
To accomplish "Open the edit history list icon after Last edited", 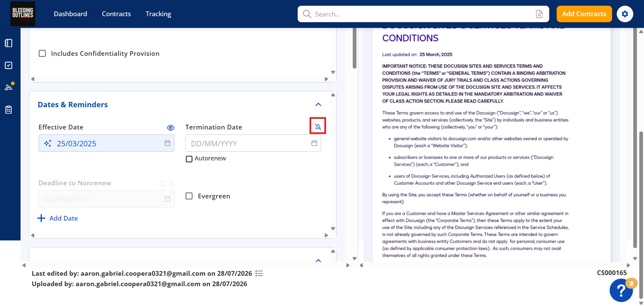I will pyautogui.click(x=259, y=273).
